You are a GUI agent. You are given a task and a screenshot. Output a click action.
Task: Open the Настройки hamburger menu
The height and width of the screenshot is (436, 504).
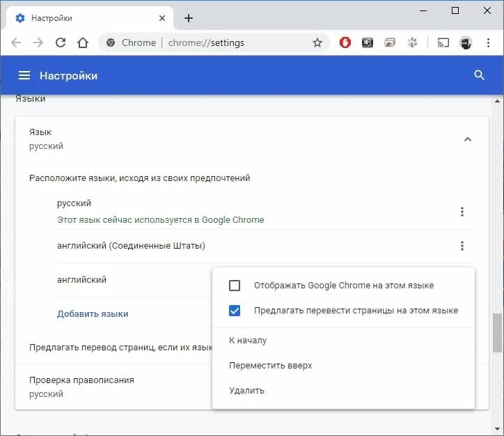click(24, 75)
